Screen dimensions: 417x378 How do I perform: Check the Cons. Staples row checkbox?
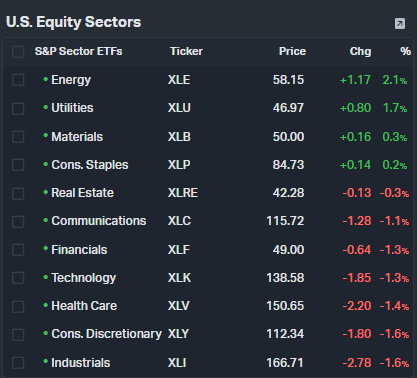tap(18, 165)
